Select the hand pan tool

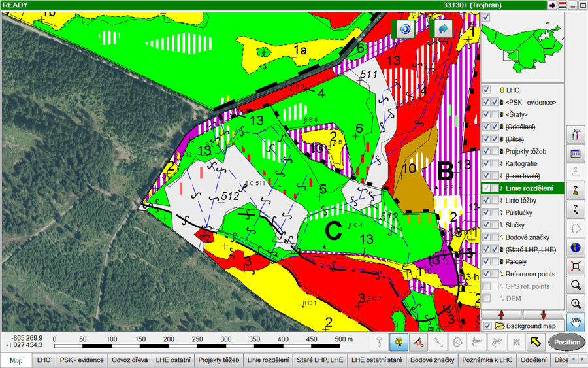(576, 322)
